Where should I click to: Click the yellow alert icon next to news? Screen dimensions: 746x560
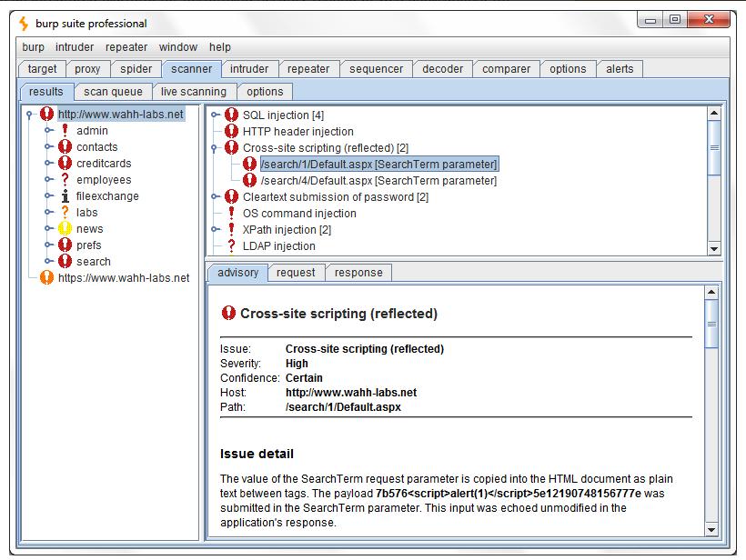66,229
